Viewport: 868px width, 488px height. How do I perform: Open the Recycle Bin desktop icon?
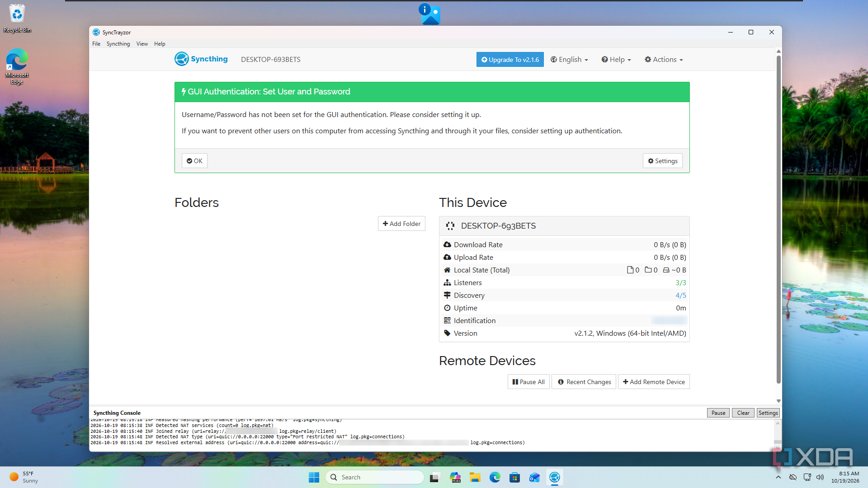(17, 19)
